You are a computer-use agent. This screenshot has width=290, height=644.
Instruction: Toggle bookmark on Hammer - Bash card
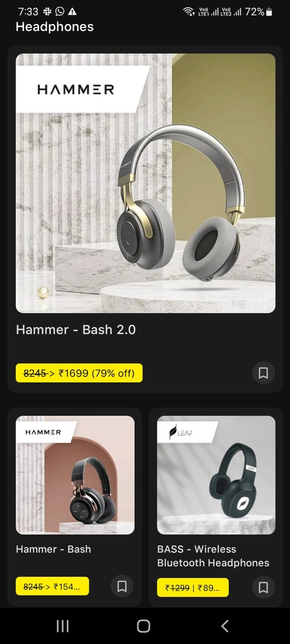point(122,586)
